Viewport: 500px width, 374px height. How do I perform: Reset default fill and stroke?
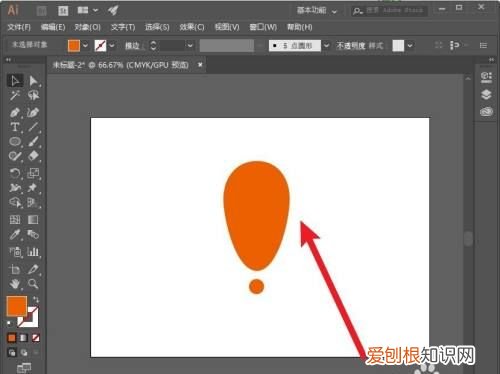pos(9,323)
